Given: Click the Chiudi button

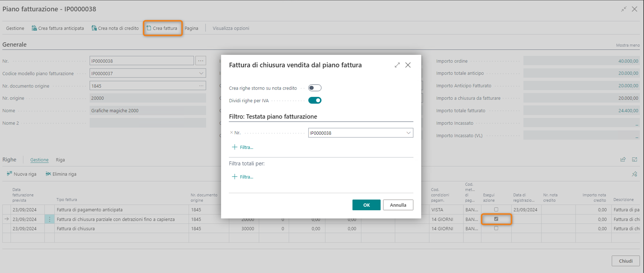Looking at the screenshot, I should point(626,261).
